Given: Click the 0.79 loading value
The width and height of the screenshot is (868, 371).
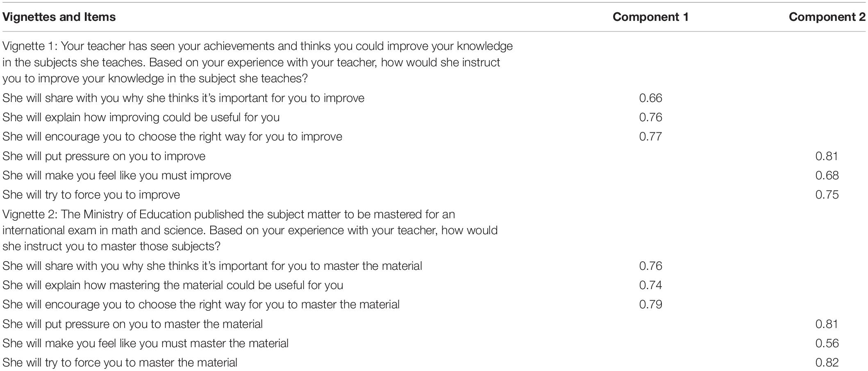Looking at the screenshot, I should pos(650,304).
